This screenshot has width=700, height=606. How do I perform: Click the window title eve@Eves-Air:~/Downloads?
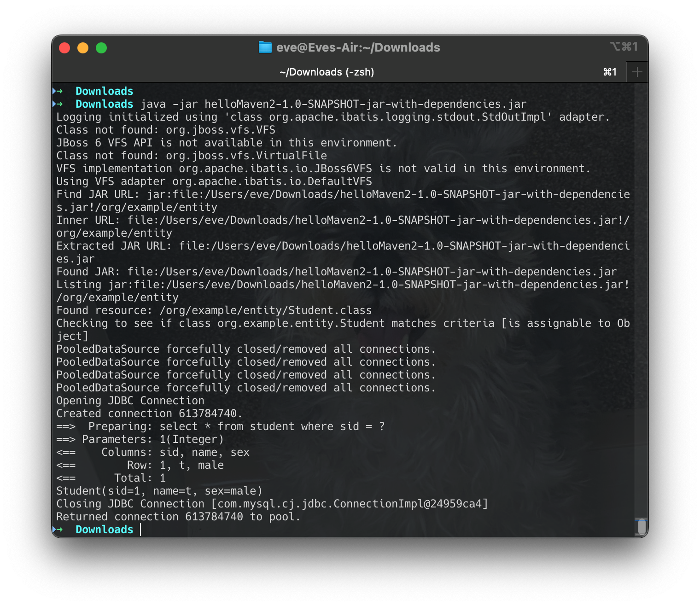pos(358,47)
